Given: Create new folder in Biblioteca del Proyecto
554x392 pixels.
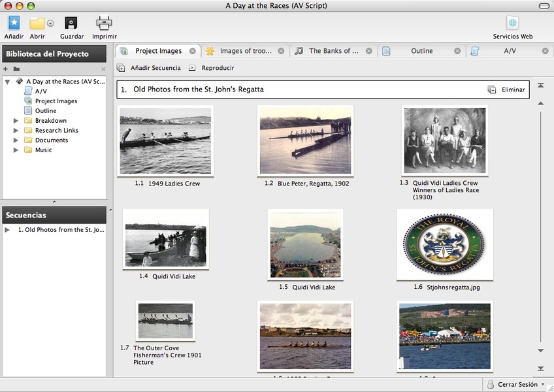Looking at the screenshot, I should [x=16, y=69].
